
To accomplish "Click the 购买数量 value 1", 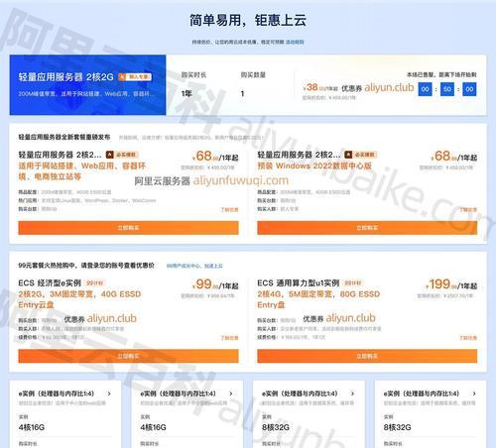I will click(242, 94).
